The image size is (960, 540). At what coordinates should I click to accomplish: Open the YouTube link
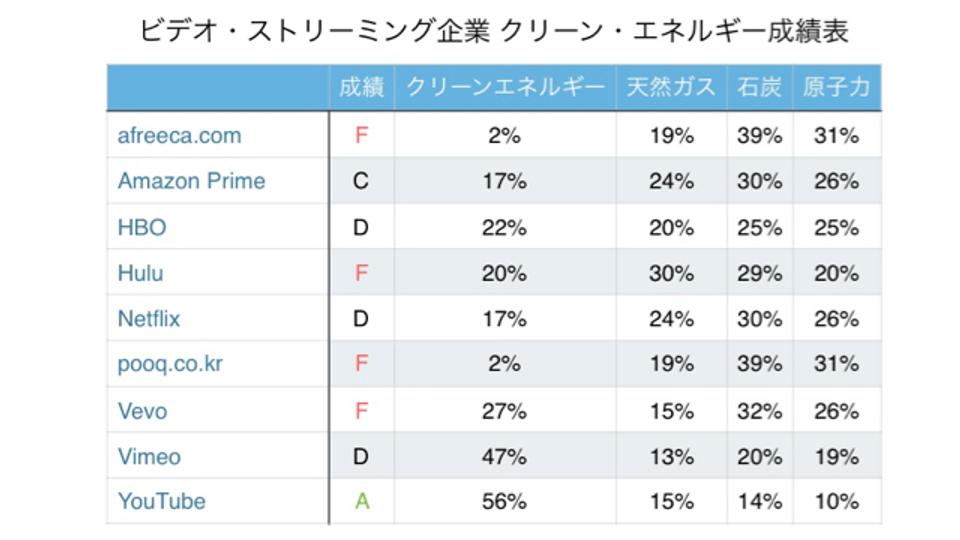(x=162, y=501)
